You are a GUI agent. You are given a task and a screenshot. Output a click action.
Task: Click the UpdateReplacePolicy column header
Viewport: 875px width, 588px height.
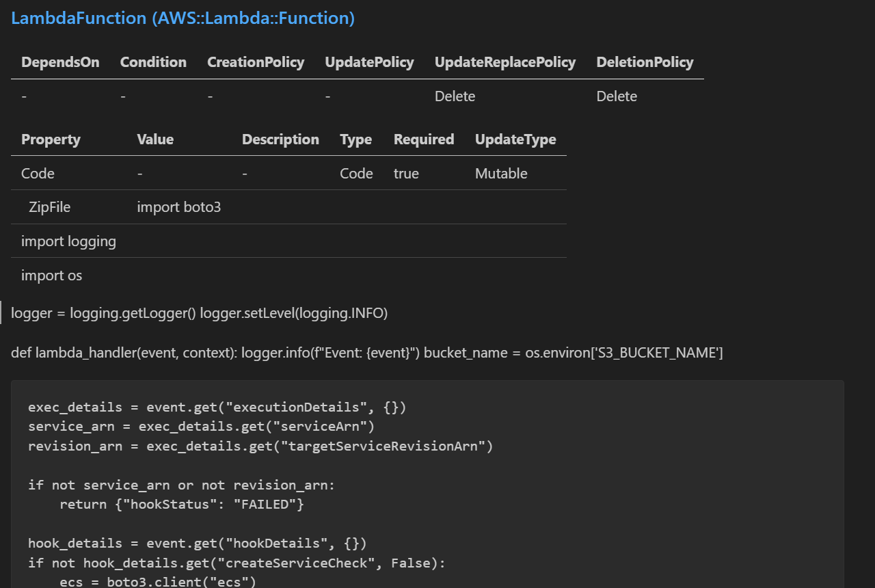[504, 62]
